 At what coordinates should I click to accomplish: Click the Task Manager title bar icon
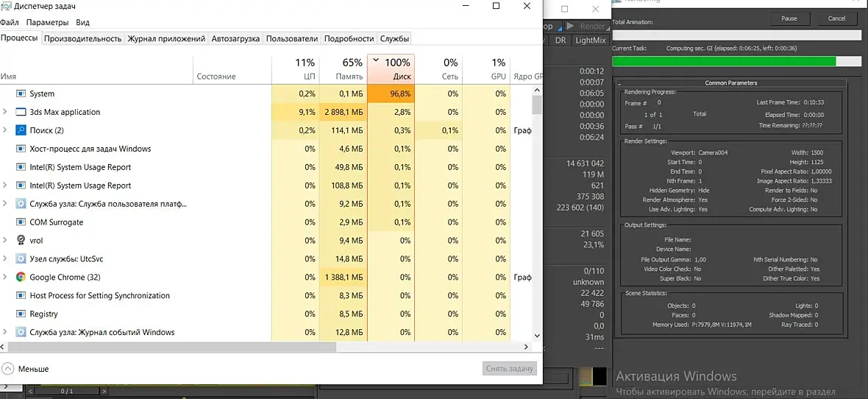point(6,7)
